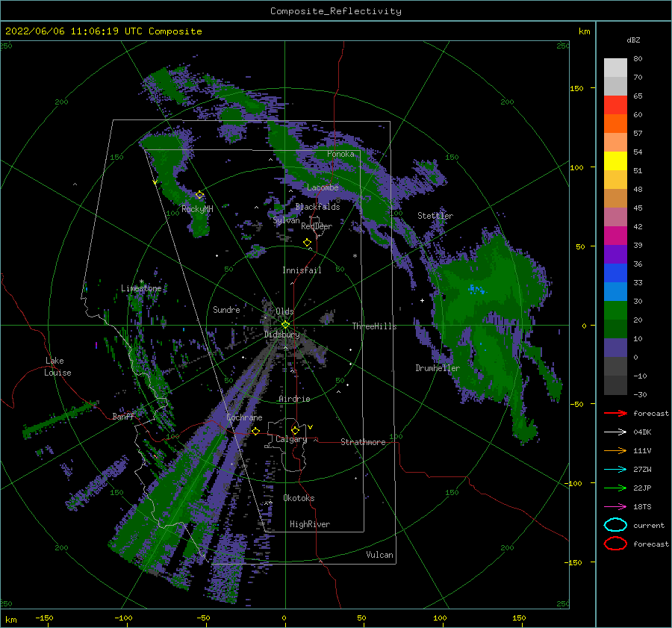Click the Cochrane label
The width and height of the screenshot is (672, 628).
pos(244,417)
